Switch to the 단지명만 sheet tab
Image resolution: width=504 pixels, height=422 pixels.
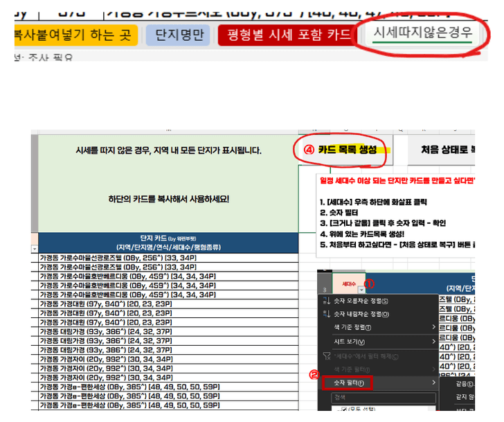click(179, 35)
